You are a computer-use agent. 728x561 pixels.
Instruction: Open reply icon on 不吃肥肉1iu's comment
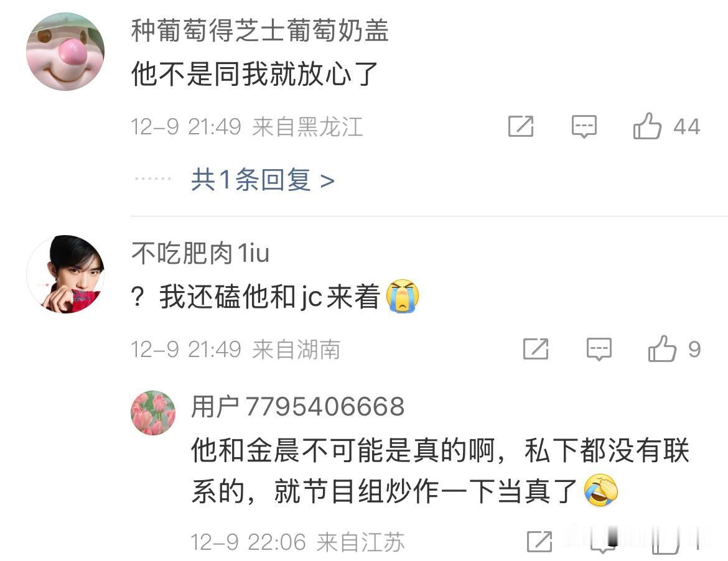click(x=599, y=349)
